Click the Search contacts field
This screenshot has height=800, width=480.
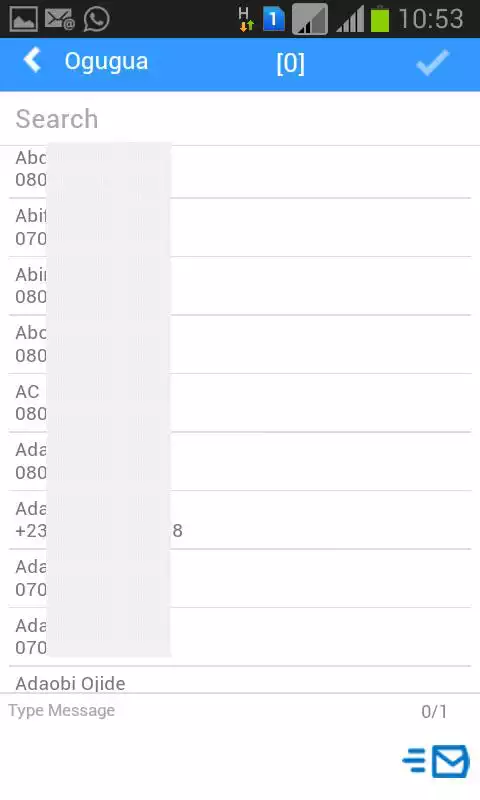[x=240, y=119]
